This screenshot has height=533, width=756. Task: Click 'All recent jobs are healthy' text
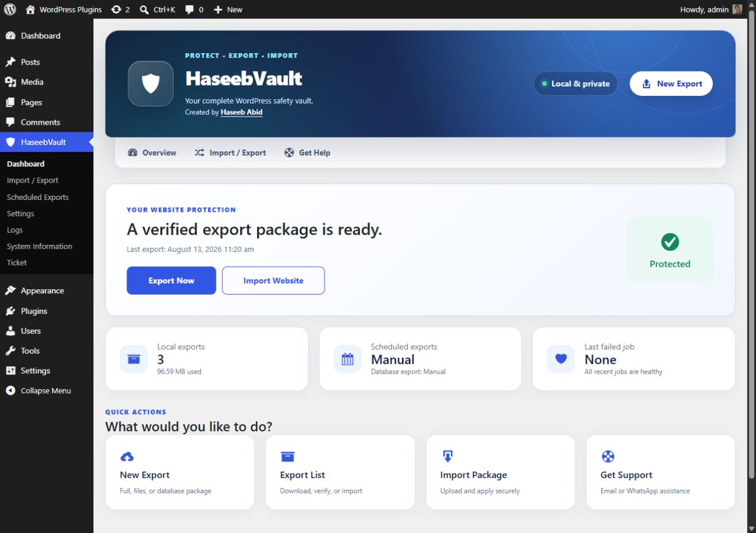coord(624,372)
